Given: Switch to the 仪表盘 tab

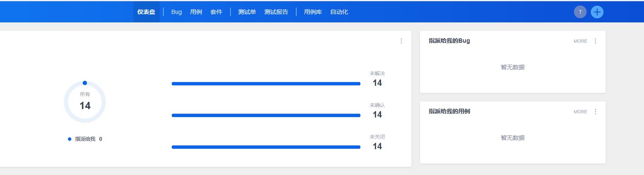Looking at the screenshot, I should point(146,12).
